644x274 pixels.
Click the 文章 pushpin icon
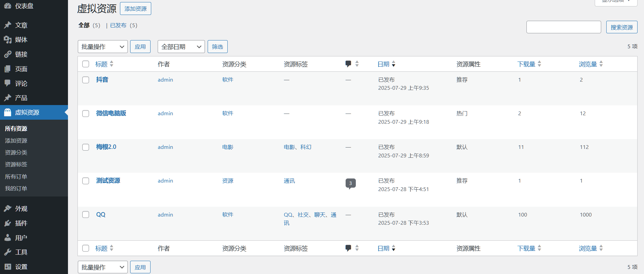pyautogui.click(x=7, y=25)
